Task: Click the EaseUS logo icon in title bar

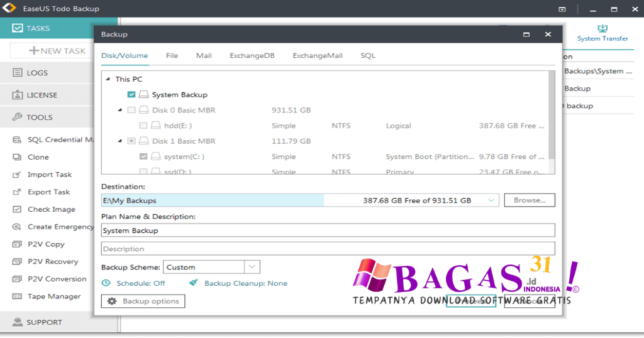Action: 9,8
